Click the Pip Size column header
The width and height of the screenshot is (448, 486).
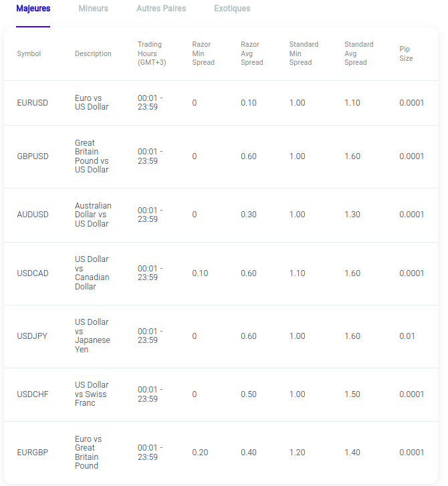coord(406,53)
